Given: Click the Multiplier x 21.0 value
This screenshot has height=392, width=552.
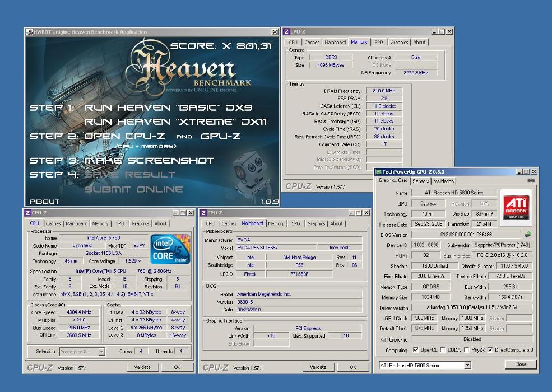Looking at the screenshot, I should coord(79,320).
